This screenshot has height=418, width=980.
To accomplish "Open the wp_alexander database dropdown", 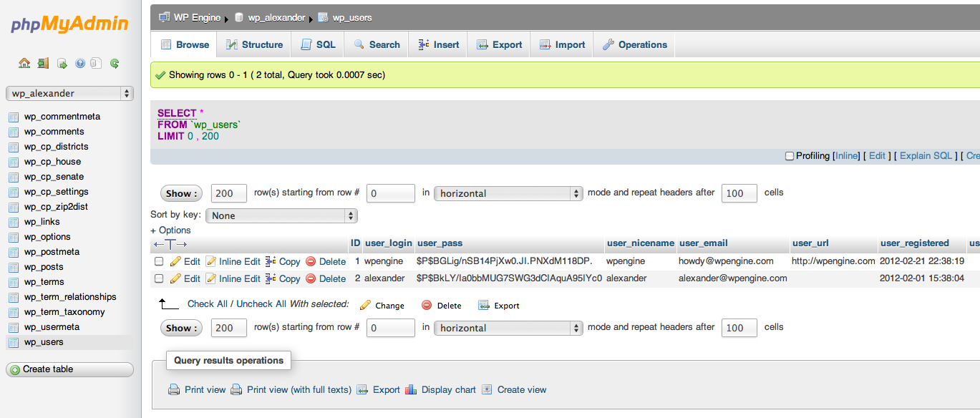I will [x=69, y=93].
